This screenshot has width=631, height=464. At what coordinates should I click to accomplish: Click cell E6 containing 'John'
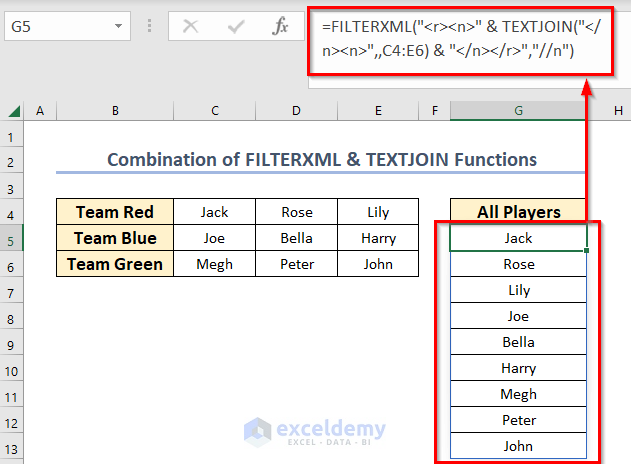[378, 264]
